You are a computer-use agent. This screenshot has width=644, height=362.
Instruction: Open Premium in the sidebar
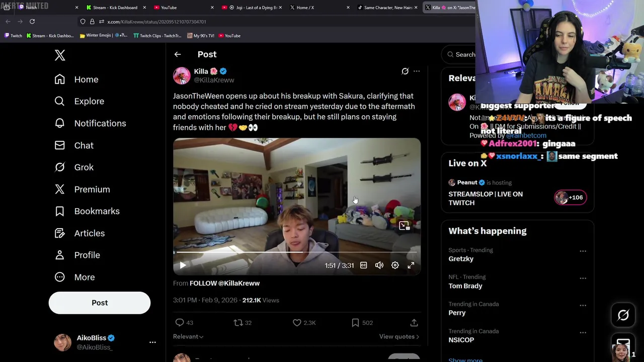[82, 190]
